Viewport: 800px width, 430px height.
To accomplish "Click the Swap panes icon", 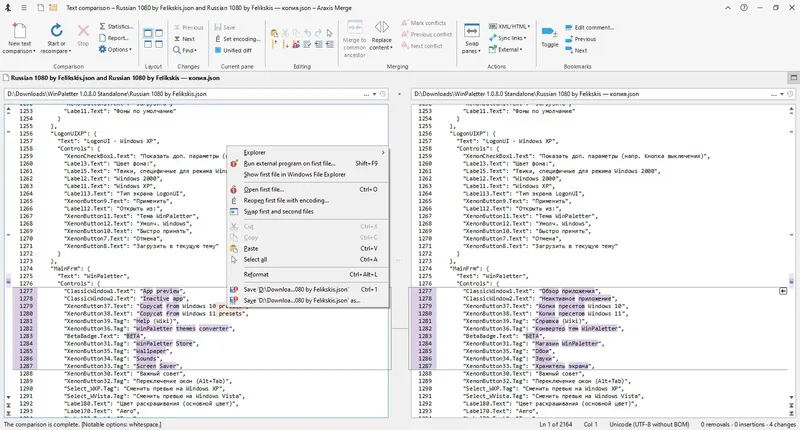I will 471,29.
